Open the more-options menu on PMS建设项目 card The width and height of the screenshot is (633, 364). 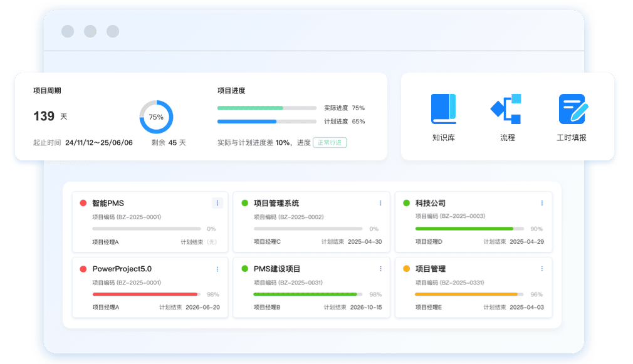[380, 269]
